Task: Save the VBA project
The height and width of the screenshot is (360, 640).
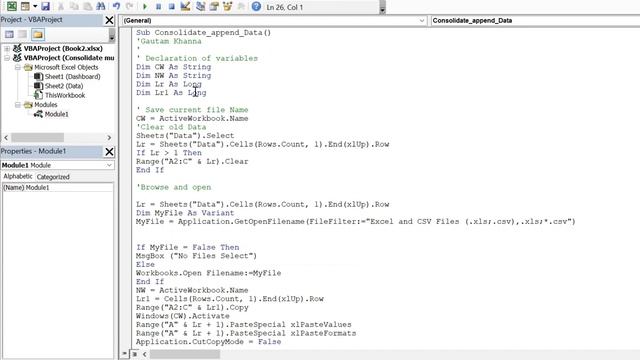Action: click(x=46, y=6)
